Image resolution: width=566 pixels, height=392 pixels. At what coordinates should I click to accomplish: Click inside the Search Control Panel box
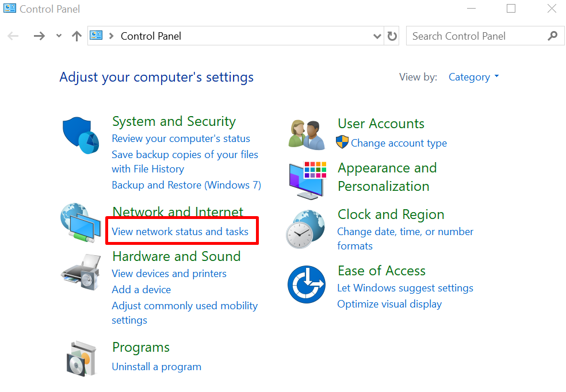point(477,36)
